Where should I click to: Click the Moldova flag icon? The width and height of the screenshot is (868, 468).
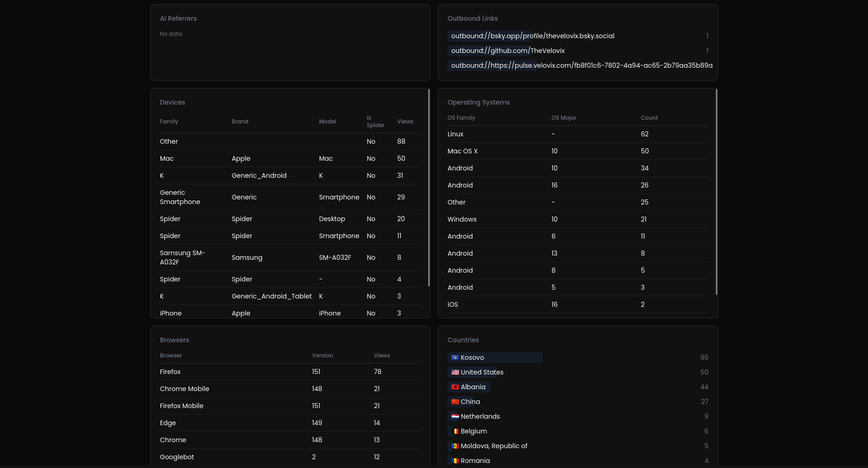tap(455, 446)
